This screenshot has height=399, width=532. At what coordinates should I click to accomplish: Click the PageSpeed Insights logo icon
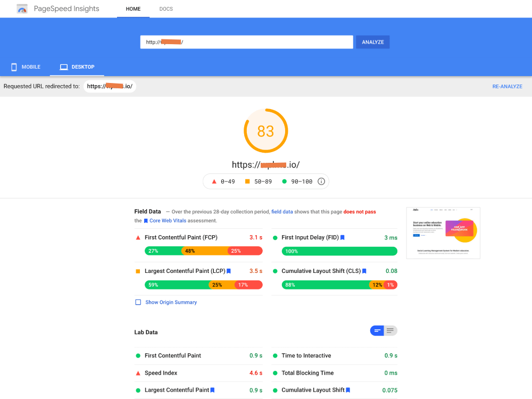[22, 9]
